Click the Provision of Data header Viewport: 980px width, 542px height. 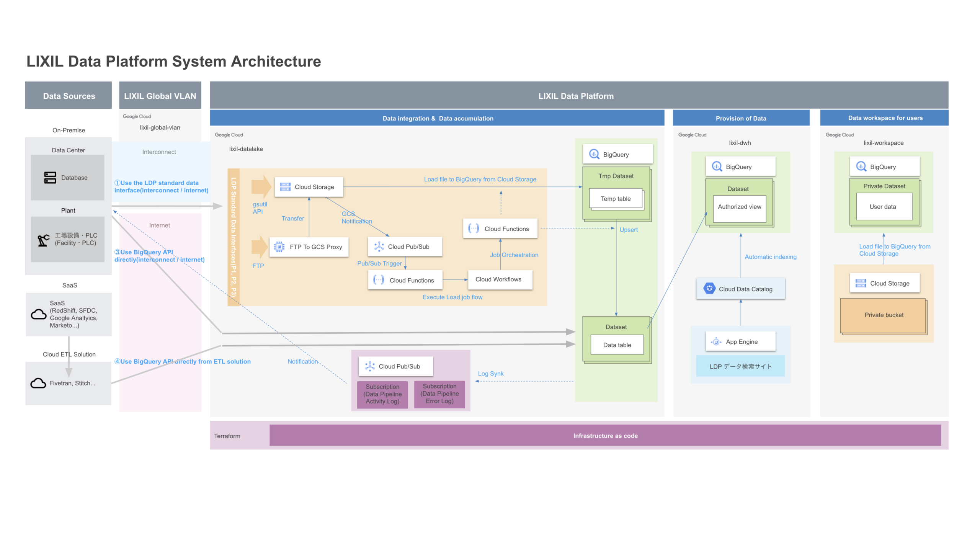tap(740, 118)
